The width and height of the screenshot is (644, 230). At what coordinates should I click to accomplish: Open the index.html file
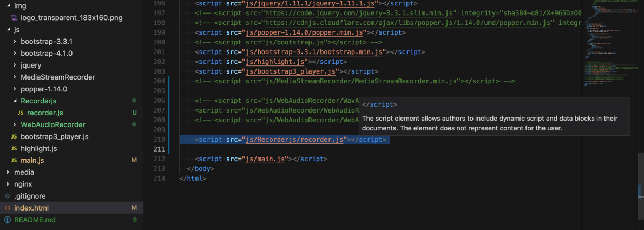pos(31,208)
